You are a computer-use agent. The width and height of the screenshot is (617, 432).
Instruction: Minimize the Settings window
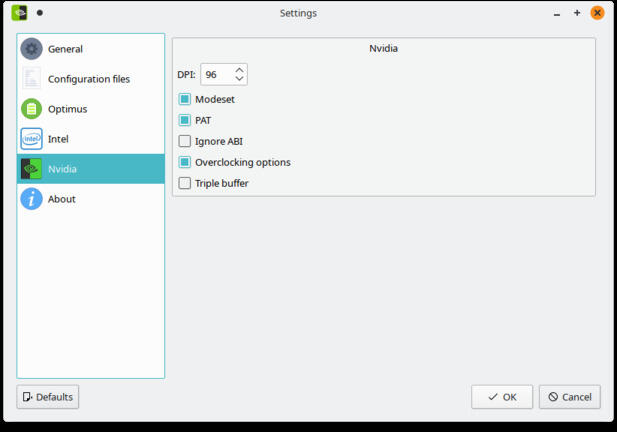click(x=557, y=13)
